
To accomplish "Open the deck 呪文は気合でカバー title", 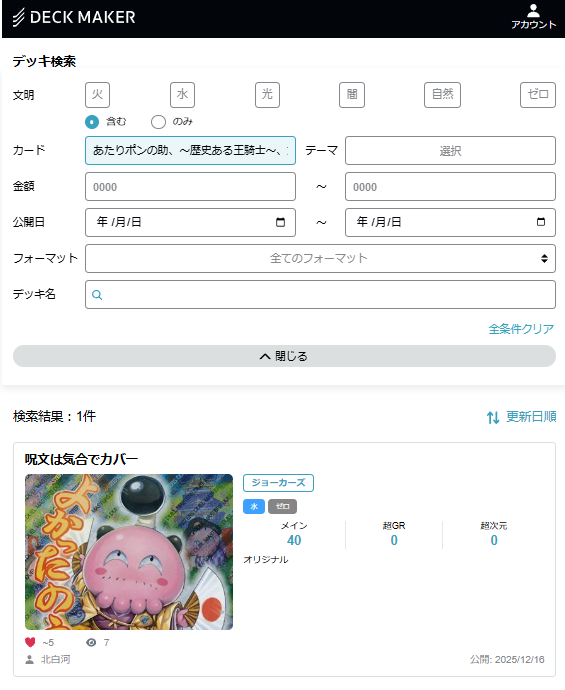I will (81, 459).
